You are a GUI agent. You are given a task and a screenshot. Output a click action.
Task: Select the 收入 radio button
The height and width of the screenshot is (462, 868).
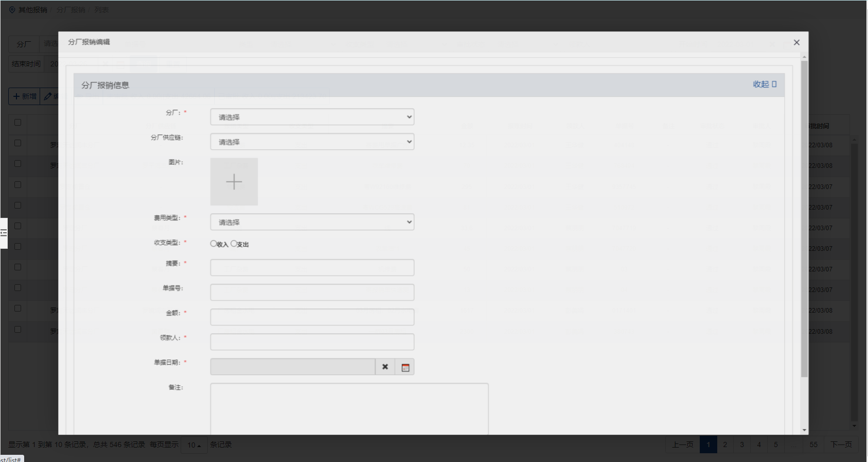tap(214, 244)
